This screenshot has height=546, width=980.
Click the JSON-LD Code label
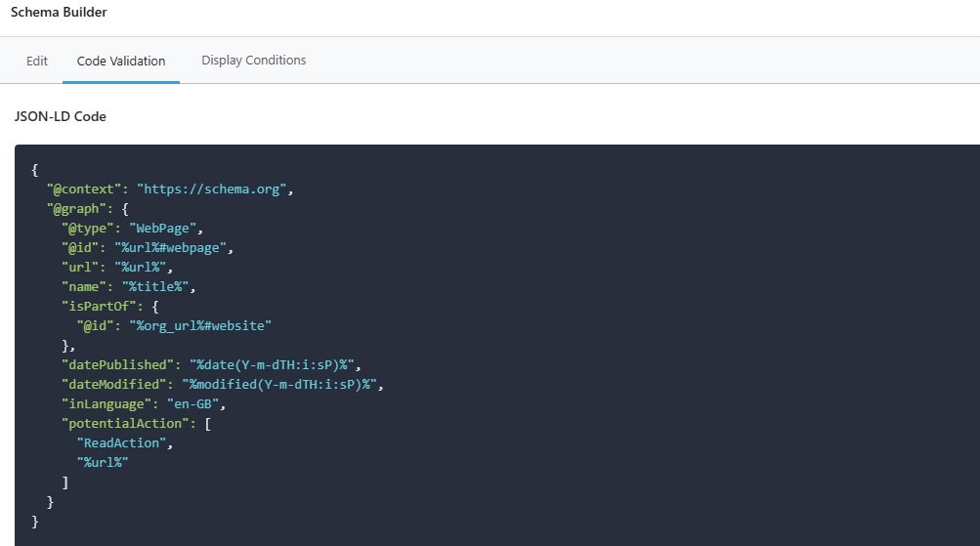(60, 116)
